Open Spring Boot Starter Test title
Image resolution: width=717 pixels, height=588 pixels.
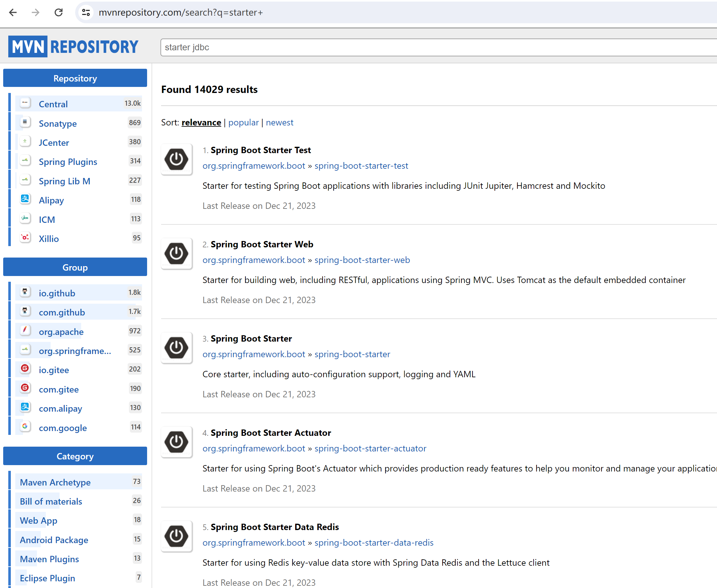pos(260,150)
